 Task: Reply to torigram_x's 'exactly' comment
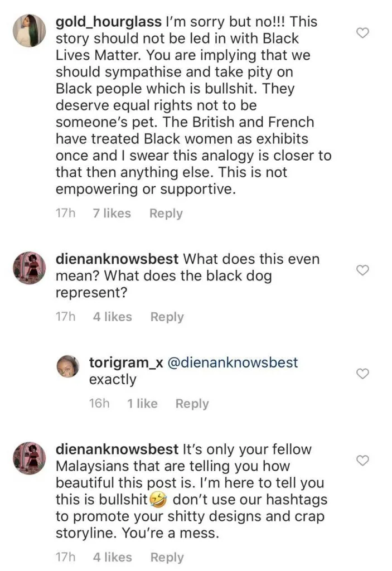(192, 404)
